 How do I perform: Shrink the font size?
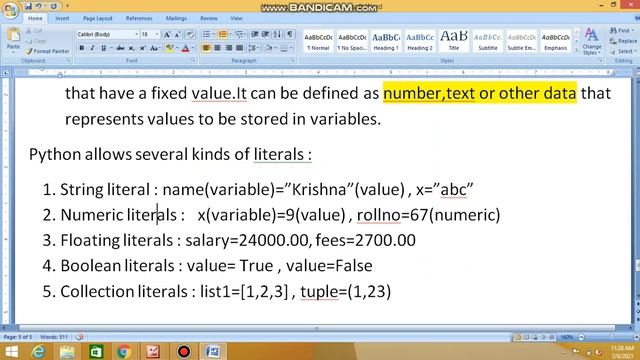[178, 35]
